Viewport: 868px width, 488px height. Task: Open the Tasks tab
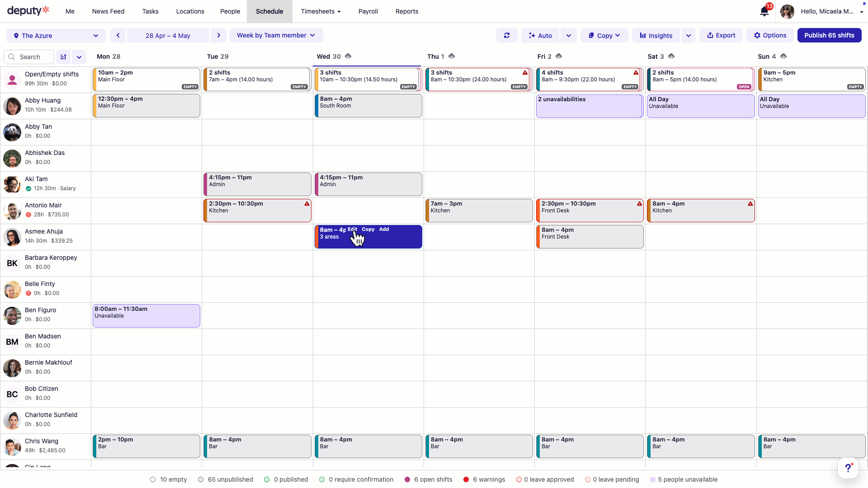point(150,11)
